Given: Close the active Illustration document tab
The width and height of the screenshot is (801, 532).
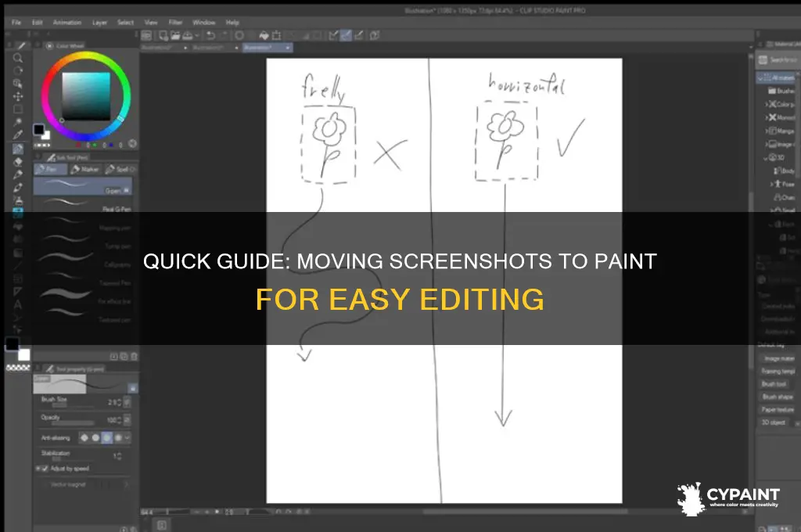Looking at the screenshot, I should (288, 48).
